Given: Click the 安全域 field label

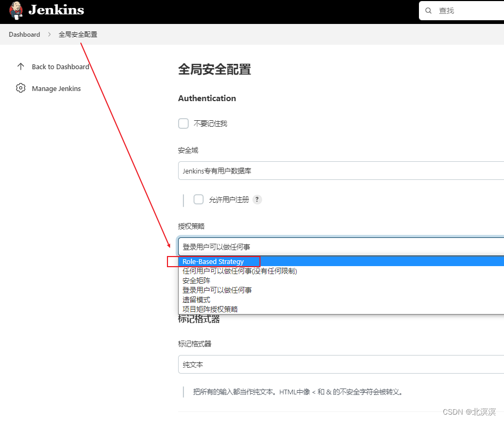Looking at the screenshot, I should [188, 150].
